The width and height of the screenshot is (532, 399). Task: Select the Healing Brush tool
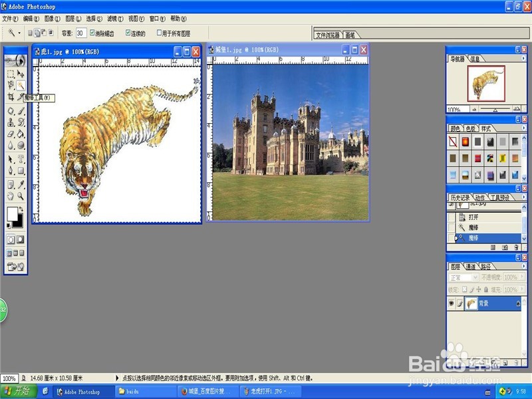click(11, 111)
